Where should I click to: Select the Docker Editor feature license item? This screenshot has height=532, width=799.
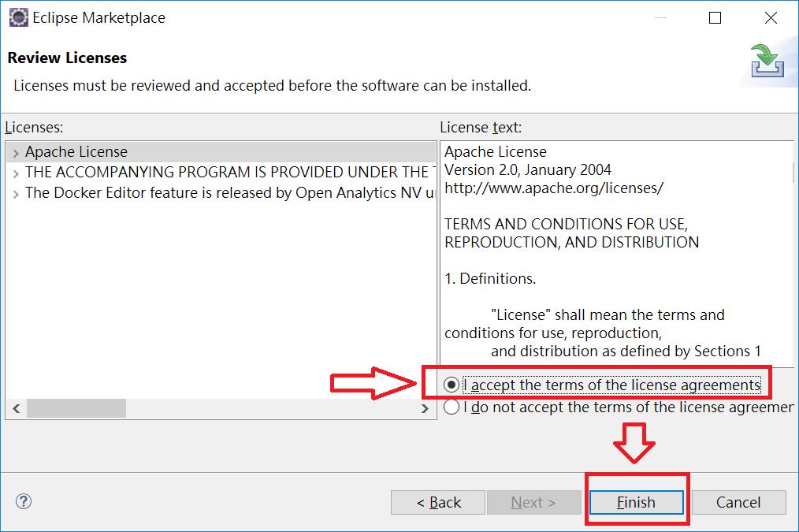point(221,192)
